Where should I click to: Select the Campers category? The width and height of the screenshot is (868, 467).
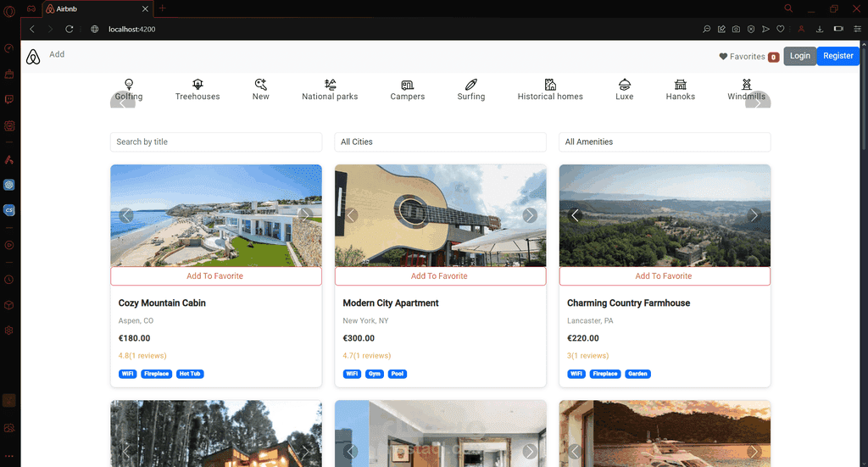[x=408, y=90]
